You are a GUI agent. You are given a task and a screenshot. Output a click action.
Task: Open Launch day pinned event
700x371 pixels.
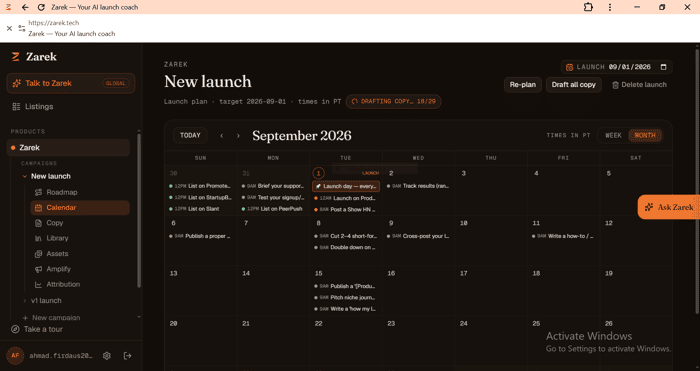(346, 186)
